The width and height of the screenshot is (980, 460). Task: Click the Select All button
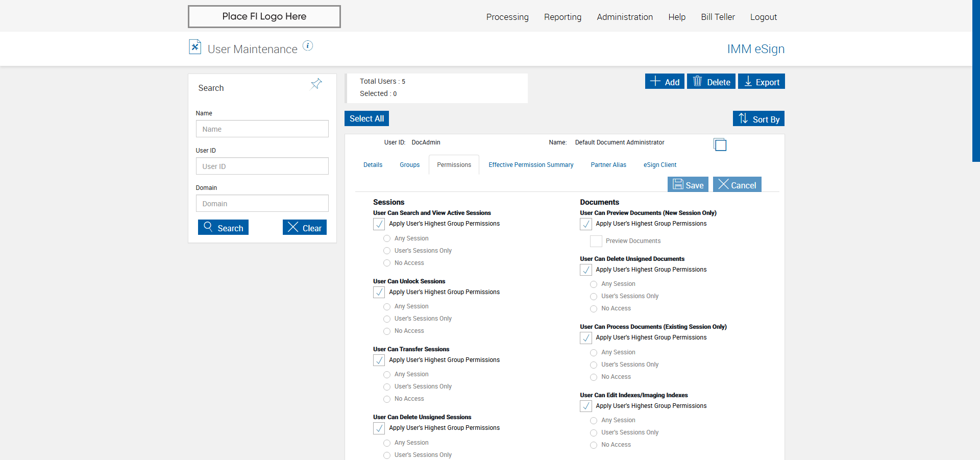coord(366,118)
